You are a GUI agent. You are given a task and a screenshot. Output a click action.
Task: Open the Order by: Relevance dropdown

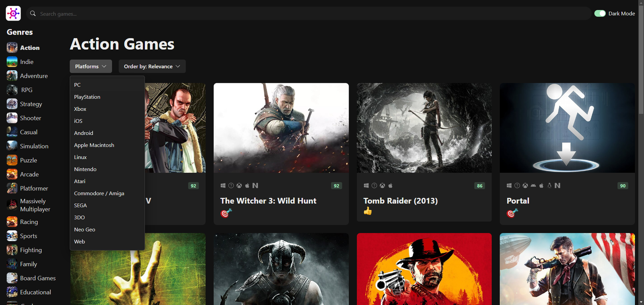[152, 66]
